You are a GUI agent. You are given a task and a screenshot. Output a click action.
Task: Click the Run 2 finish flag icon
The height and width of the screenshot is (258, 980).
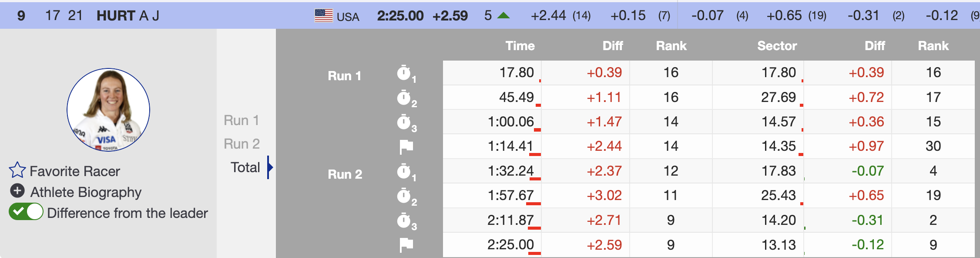tap(406, 245)
